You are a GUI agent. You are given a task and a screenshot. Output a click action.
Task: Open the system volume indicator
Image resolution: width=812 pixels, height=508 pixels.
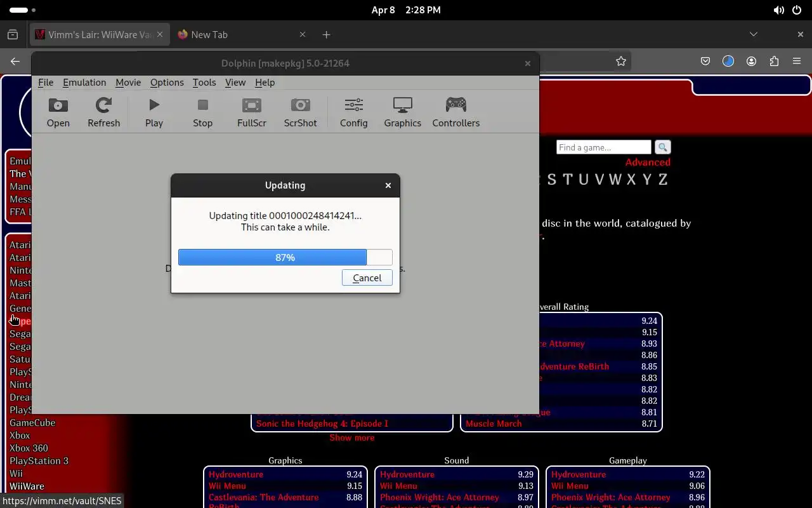tap(779, 10)
